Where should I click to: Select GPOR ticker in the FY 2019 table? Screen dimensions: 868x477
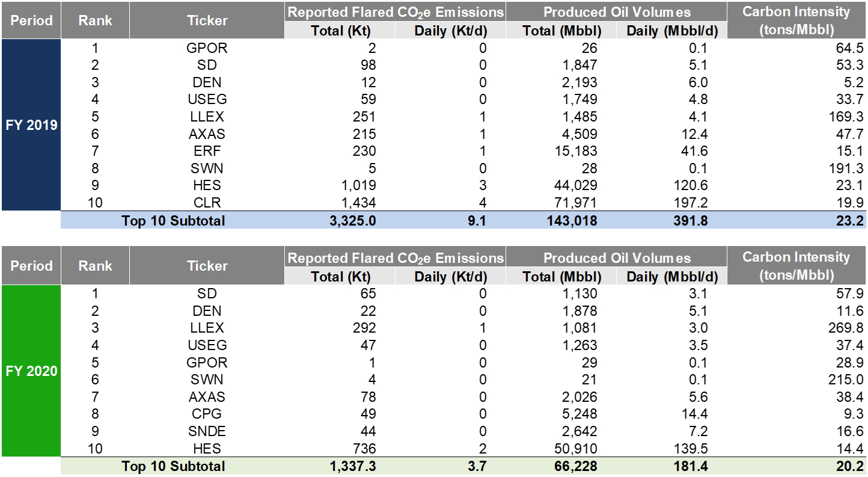click(207, 49)
